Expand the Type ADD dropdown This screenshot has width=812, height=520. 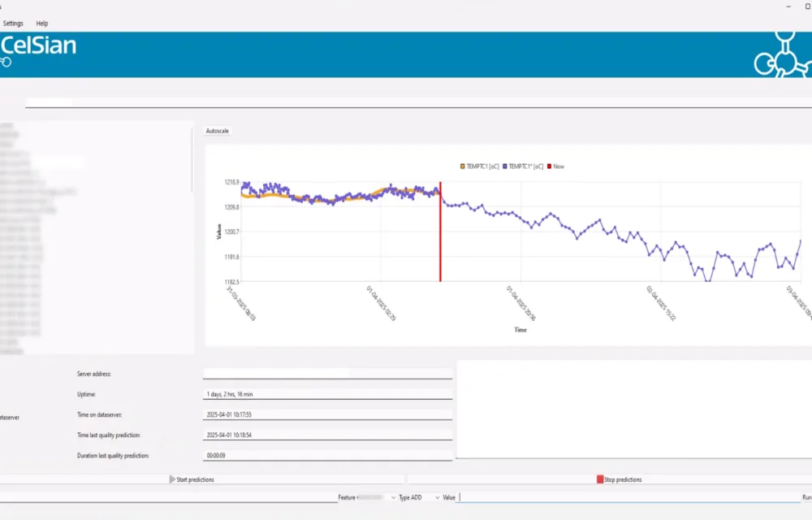[x=420, y=497]
